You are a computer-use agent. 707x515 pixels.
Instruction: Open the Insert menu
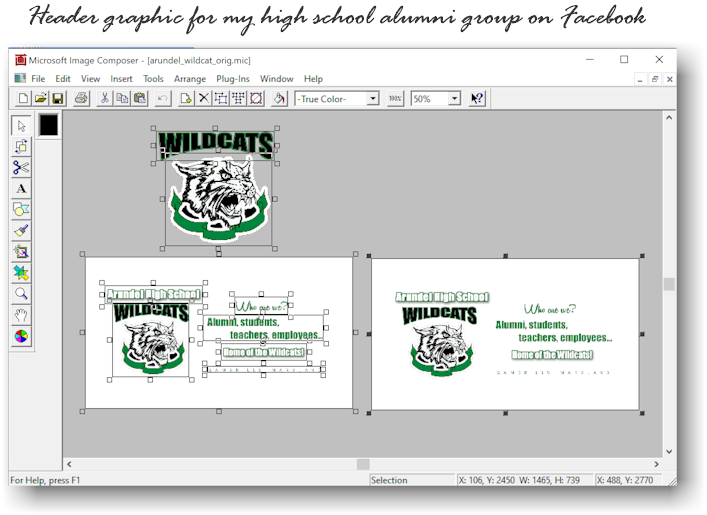pos(121,79)
